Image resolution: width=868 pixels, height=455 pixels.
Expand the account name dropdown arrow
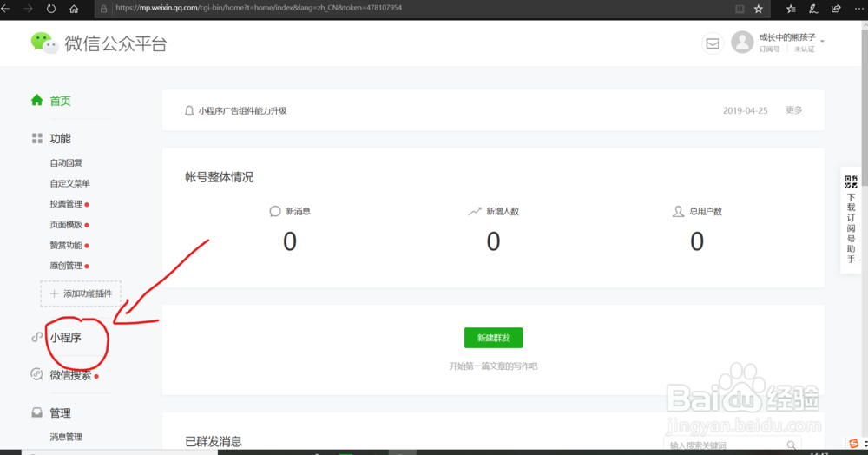[x=822, y=41]
